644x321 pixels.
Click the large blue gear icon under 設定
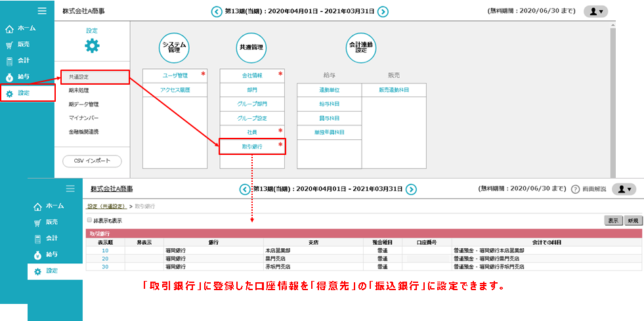pyautogui.click(x=92, y=46)
